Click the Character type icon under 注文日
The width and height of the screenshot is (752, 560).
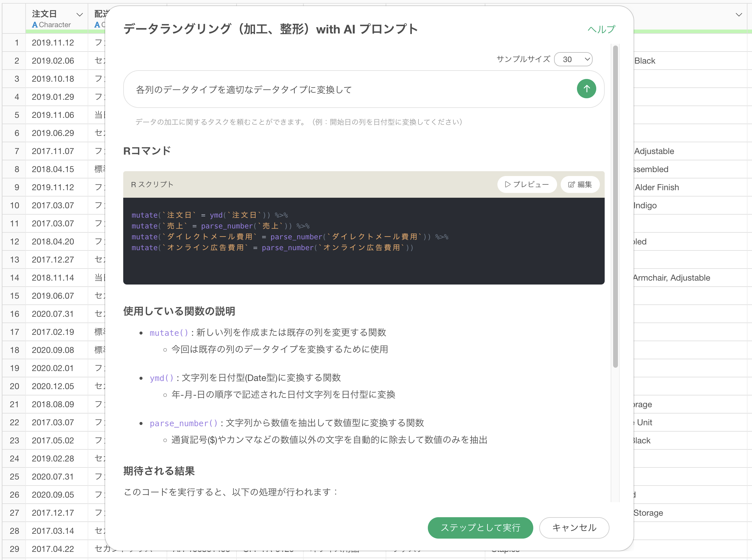tap(35, 25)
